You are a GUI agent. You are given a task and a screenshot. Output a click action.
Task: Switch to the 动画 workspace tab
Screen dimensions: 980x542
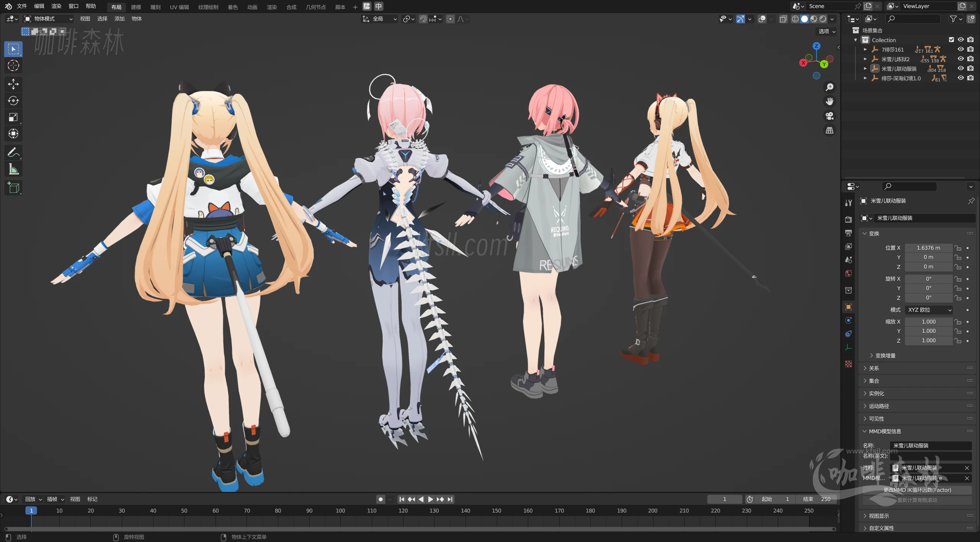(x=252, y=7)
